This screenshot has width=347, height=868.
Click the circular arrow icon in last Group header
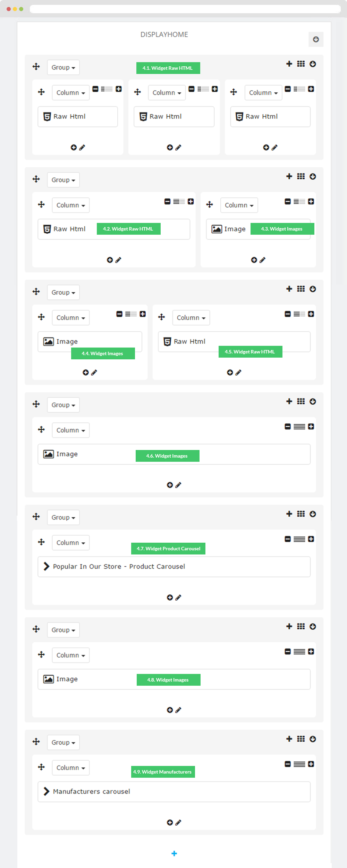[313, 739]
